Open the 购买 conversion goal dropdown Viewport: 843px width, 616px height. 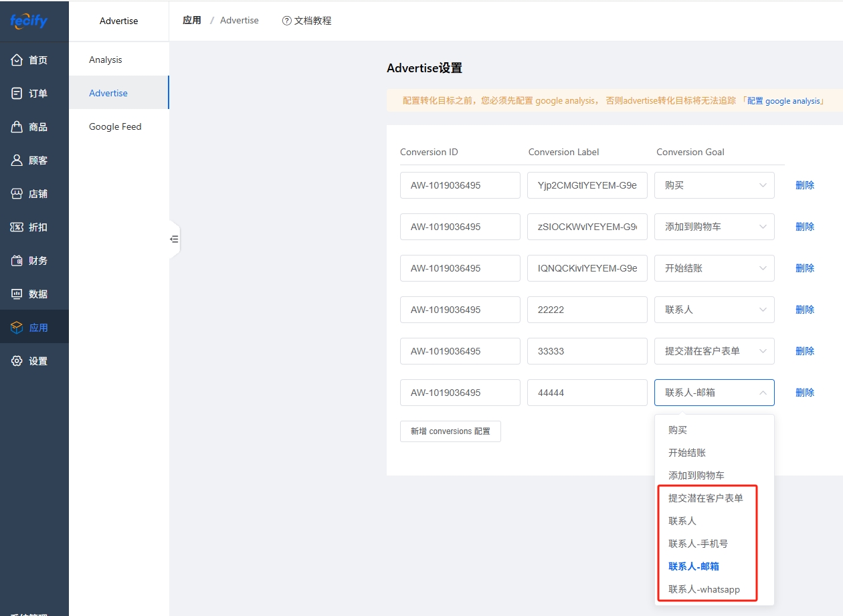point(714,185)
